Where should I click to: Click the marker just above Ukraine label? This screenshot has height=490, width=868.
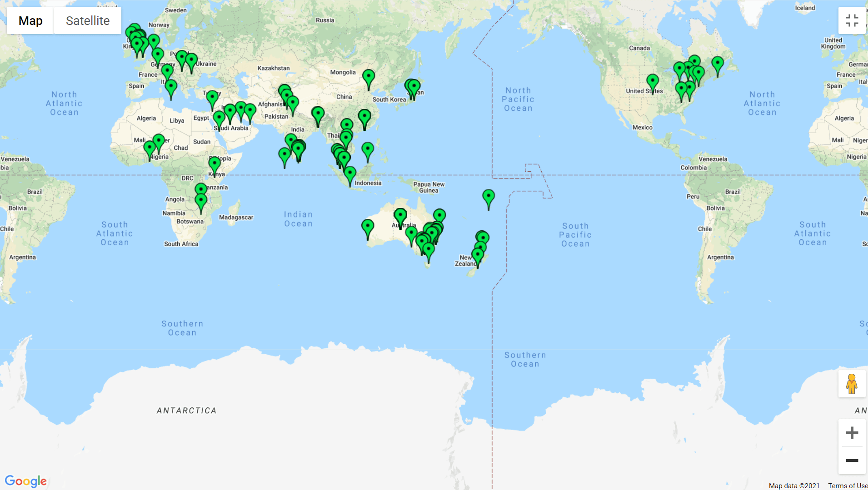tap(191, 61)
